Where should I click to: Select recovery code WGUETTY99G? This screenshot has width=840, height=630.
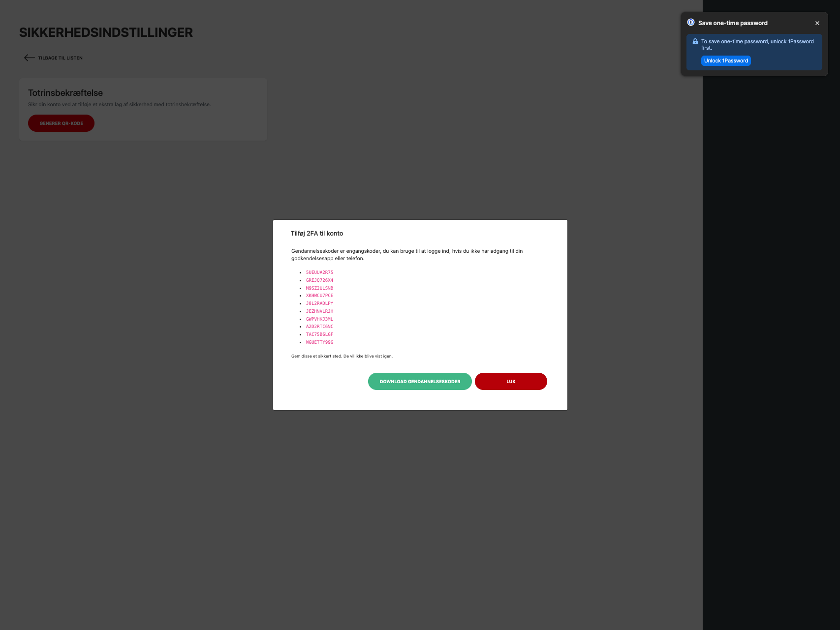(x=319, y=342)
